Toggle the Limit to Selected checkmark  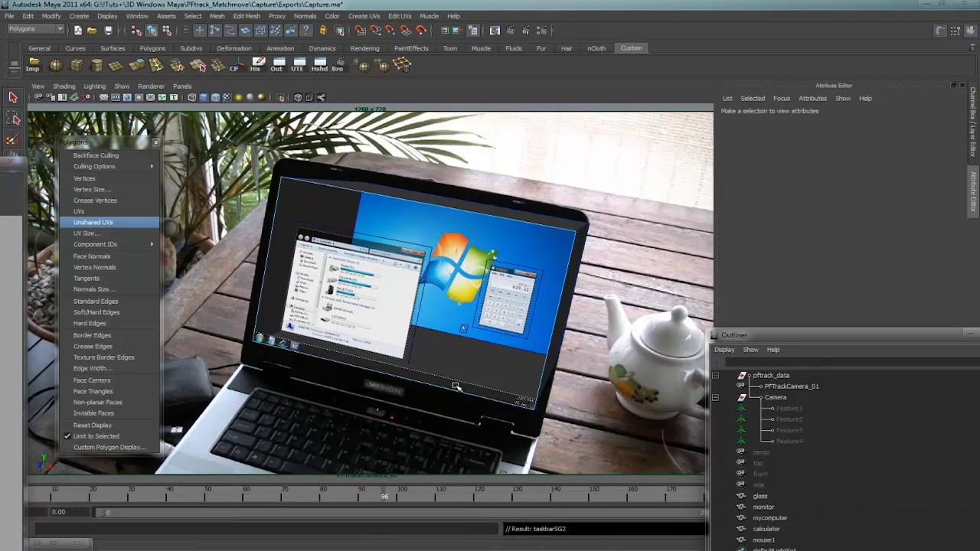[x=67, y=436]
